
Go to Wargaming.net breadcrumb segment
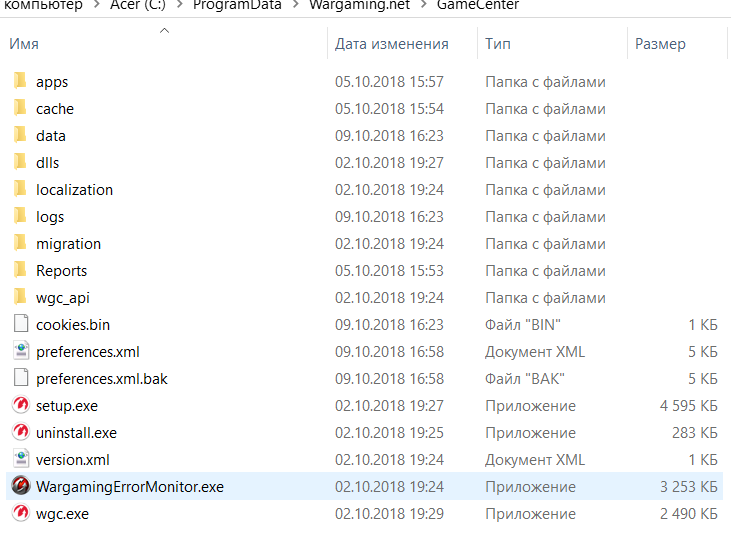click(x=358, y=6)
